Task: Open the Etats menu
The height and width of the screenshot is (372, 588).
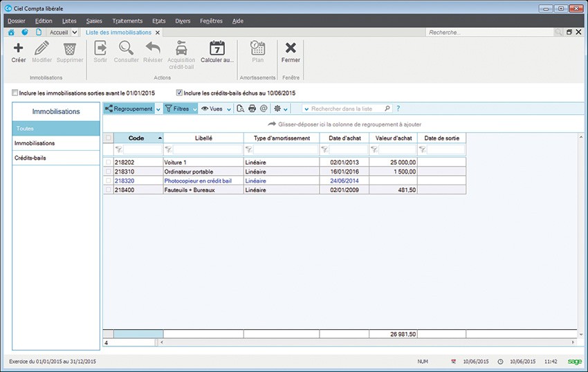Action: (x=159, y=21)
